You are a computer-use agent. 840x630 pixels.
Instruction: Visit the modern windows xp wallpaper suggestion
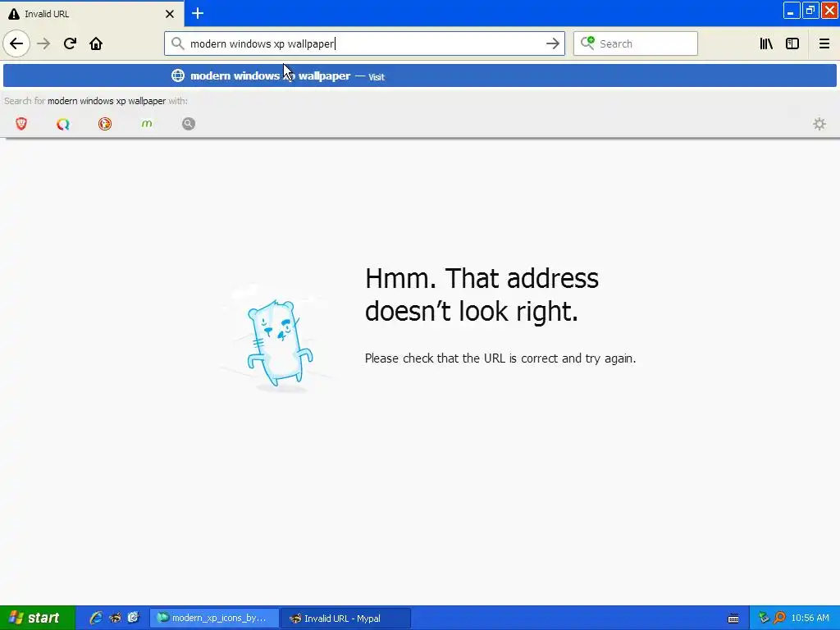pos(420,75)
